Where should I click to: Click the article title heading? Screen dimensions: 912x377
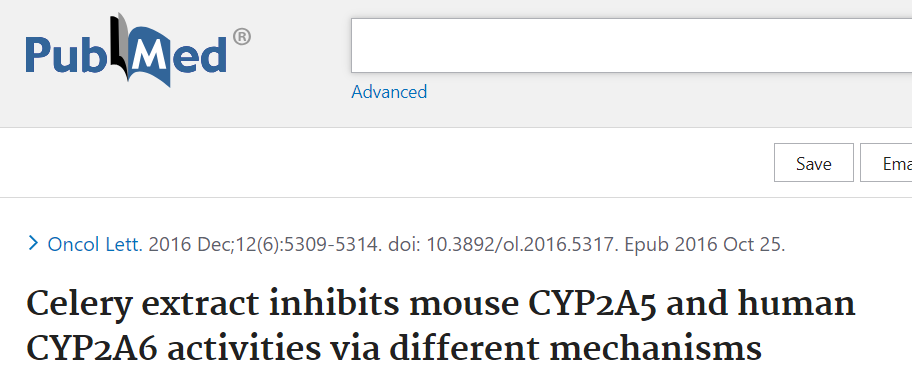(x=441, y=326)
